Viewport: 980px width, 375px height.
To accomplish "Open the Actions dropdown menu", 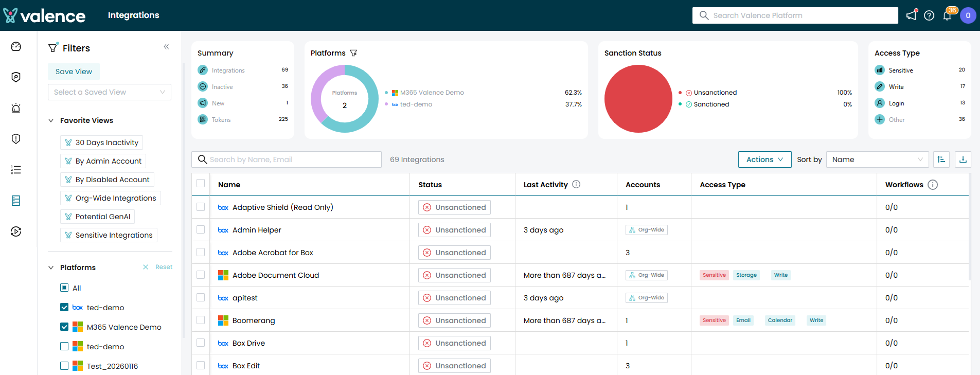I will coord(764,159).
